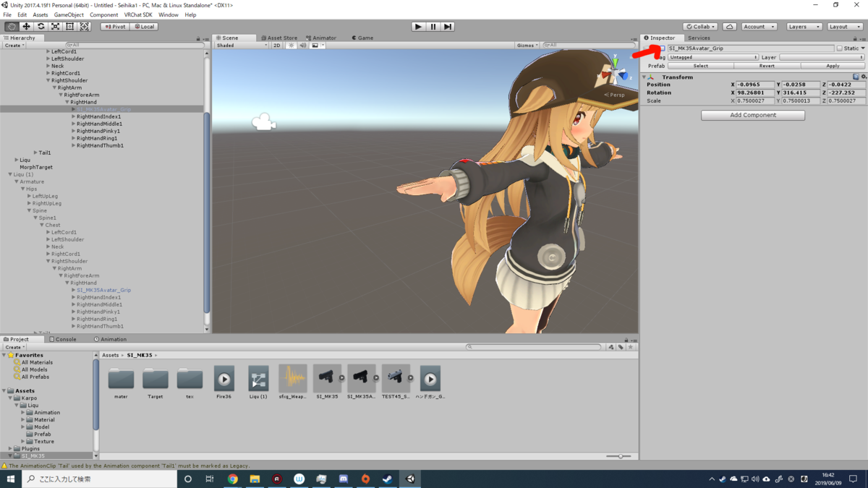Toggle scene lighting with the sun icon

291,46
